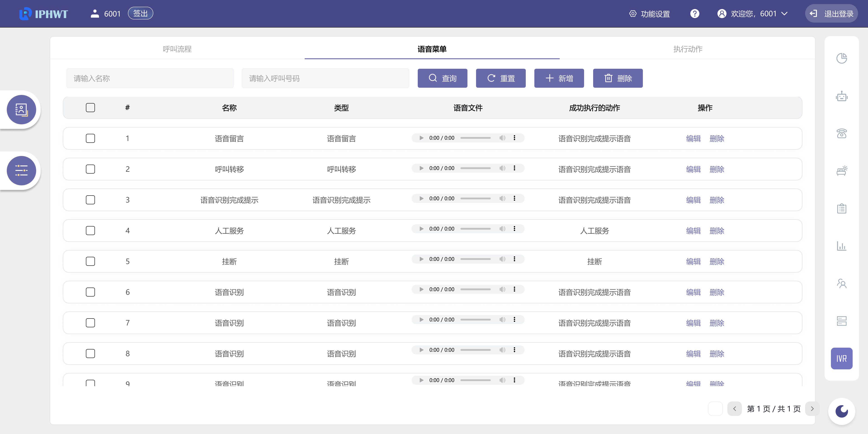Go to the next page arrow
This screenshot has height=434, width=868.
click(x=812, y=409)
